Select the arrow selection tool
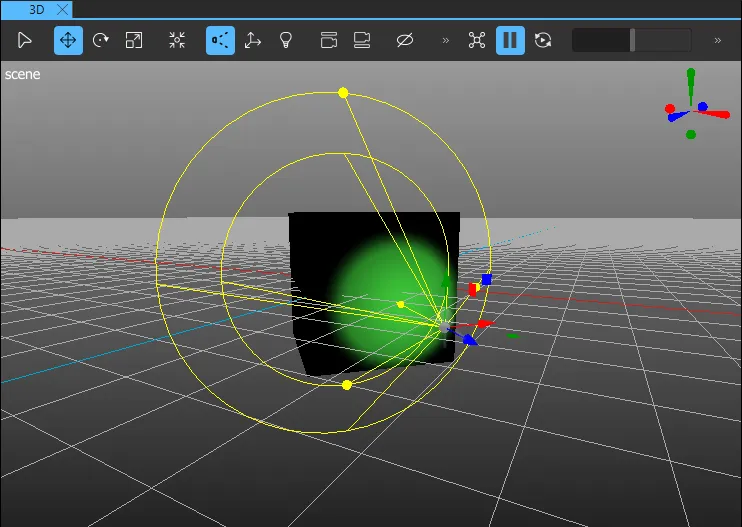742x527 pixels. [x=25, y=40]
